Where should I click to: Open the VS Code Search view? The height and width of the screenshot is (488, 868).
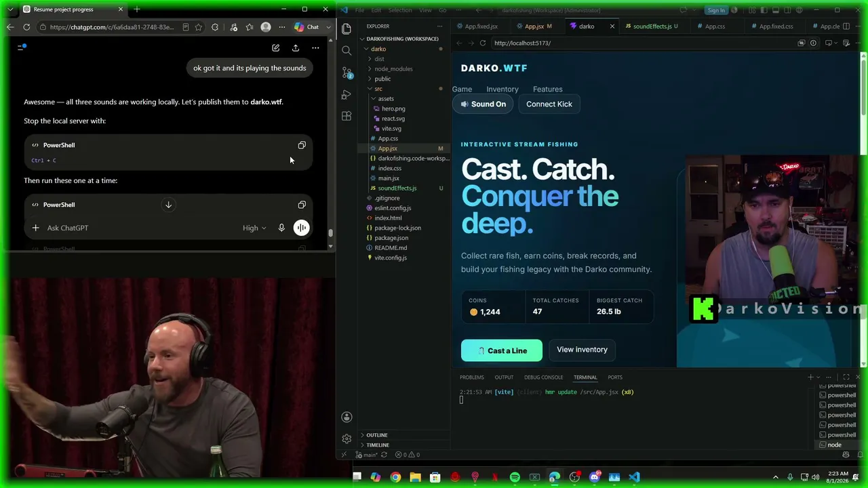point(347,51)
